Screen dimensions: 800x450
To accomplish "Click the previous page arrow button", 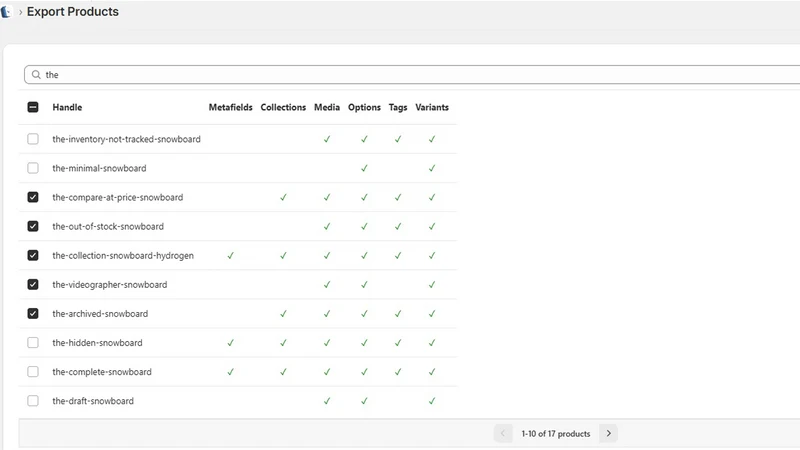I will [503, 433].
